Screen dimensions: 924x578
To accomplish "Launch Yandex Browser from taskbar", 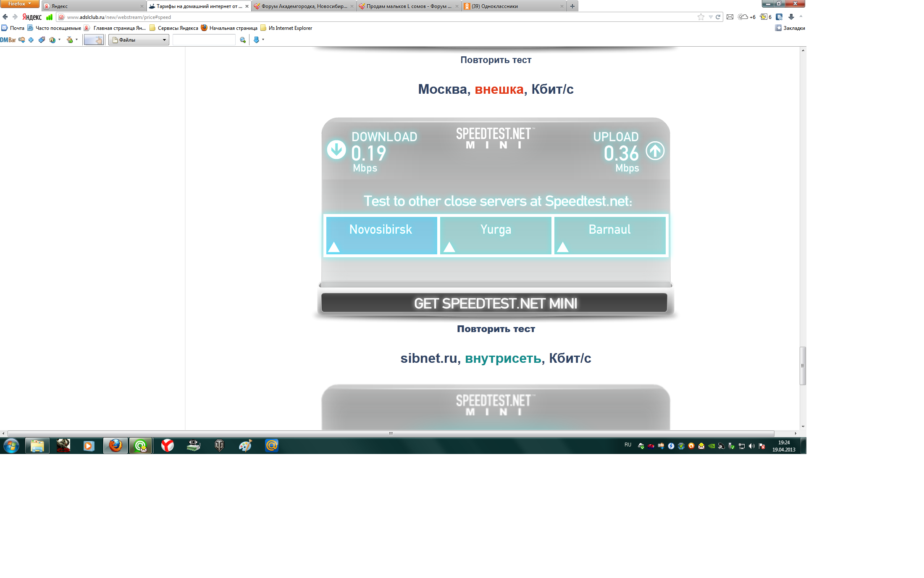I will pyautogui.click(x=167, y=446).
